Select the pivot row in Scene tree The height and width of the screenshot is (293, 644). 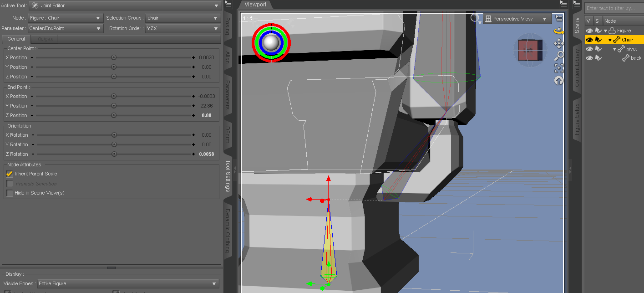[614, 49]
